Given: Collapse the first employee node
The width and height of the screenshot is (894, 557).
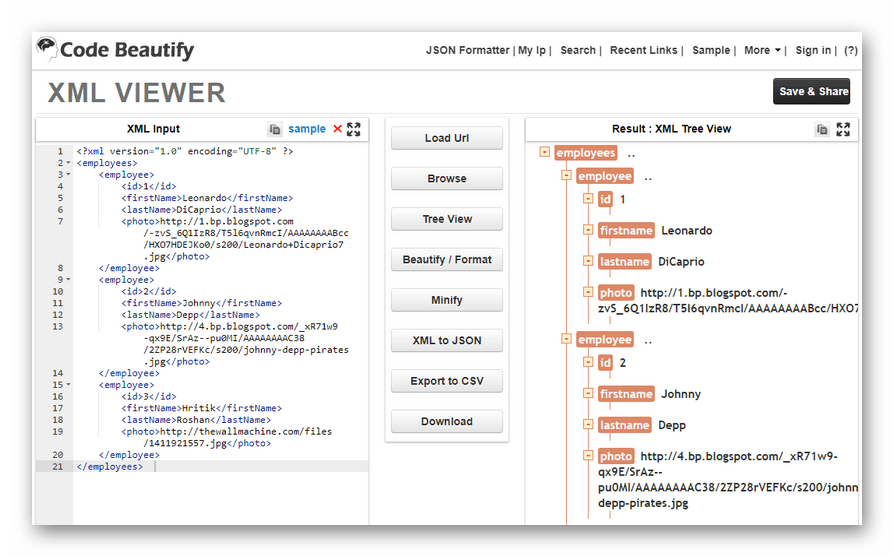Looking at the screenshot, I should tap(566, 175).
